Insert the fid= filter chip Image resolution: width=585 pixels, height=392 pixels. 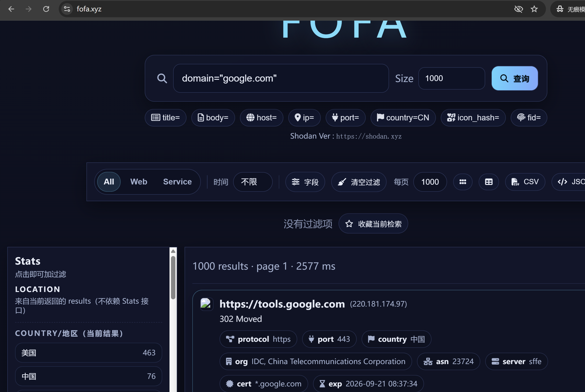(529, 117)
